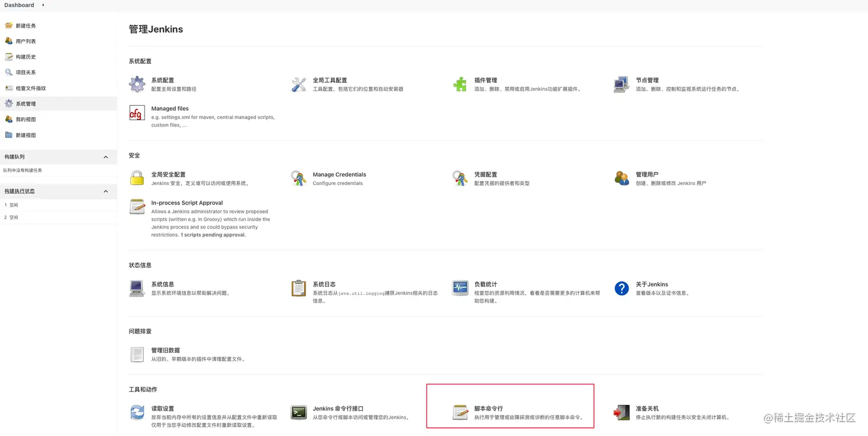Click the 构建历史 notepad icon

[9, 56]
